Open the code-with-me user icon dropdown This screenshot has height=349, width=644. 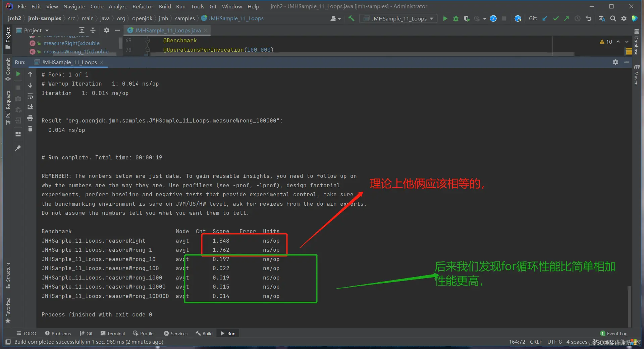[335, 18]
